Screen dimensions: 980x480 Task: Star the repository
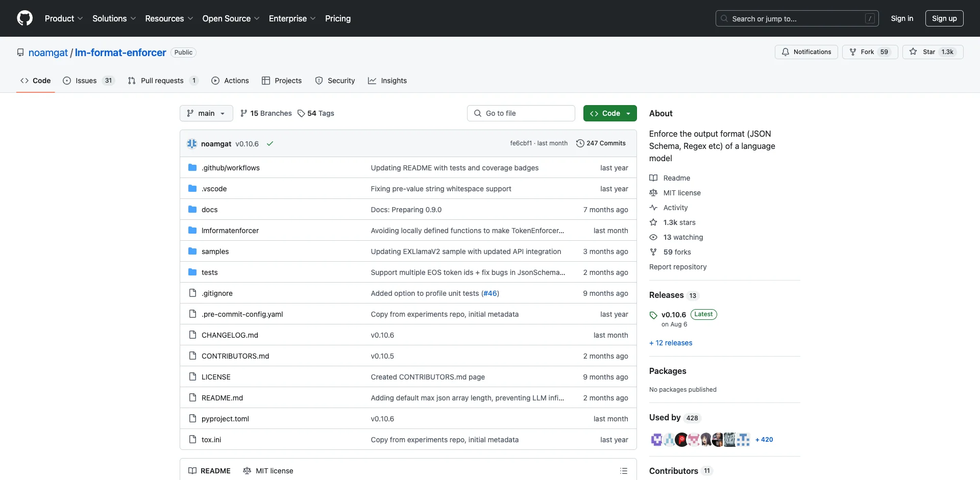click(x=933, y=52)
